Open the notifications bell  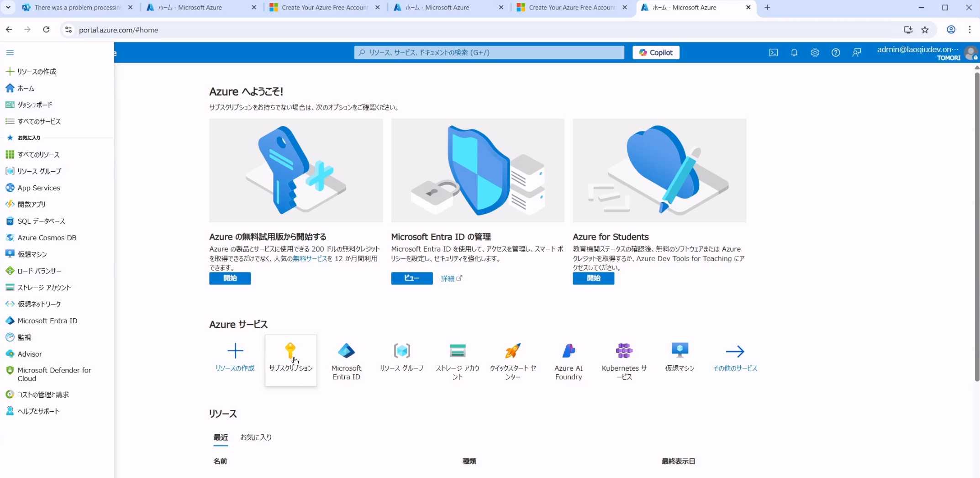coord(794,53)
